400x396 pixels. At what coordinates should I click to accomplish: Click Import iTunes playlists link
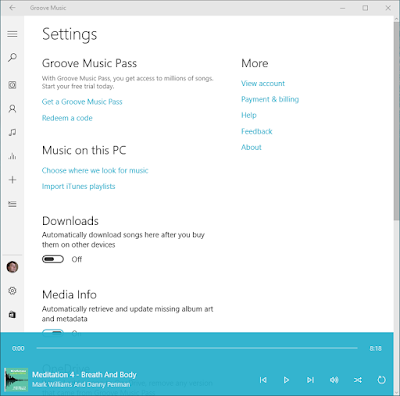[x=78, y=186]
